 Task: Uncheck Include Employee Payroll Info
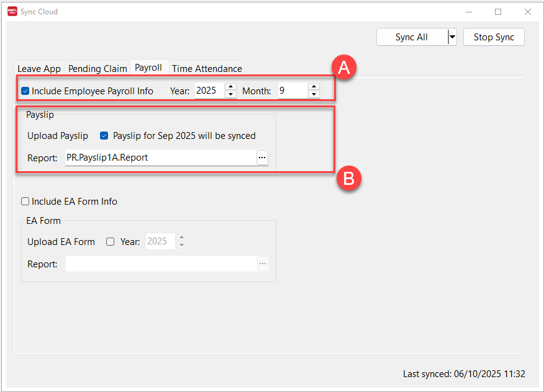[x=25, y=91]
